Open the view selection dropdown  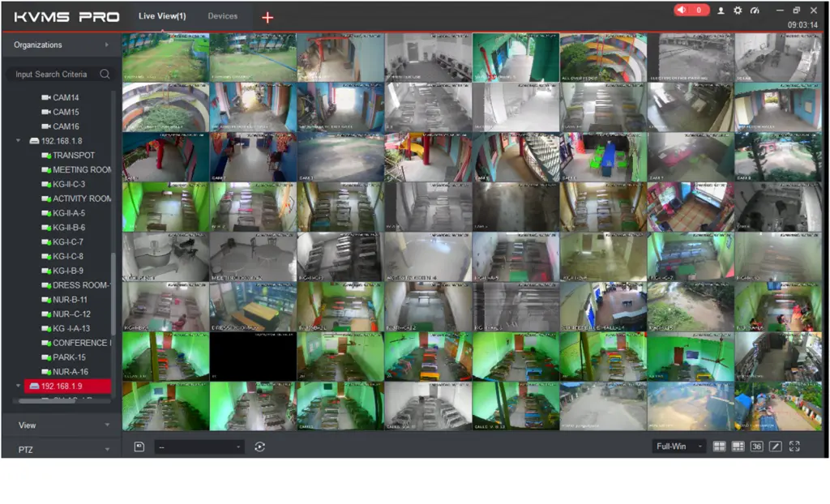[199, 446]
